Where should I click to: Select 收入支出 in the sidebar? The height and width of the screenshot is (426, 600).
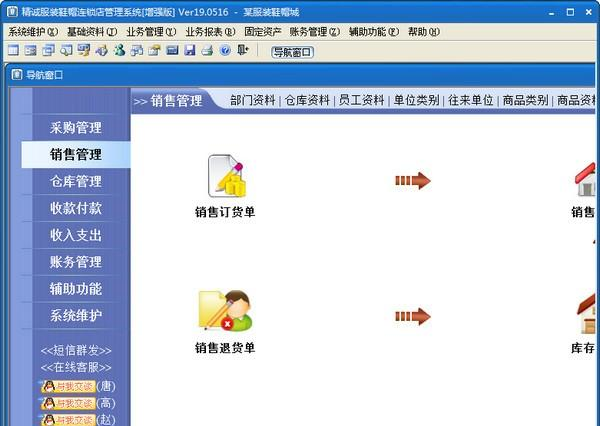click(76, 235)
